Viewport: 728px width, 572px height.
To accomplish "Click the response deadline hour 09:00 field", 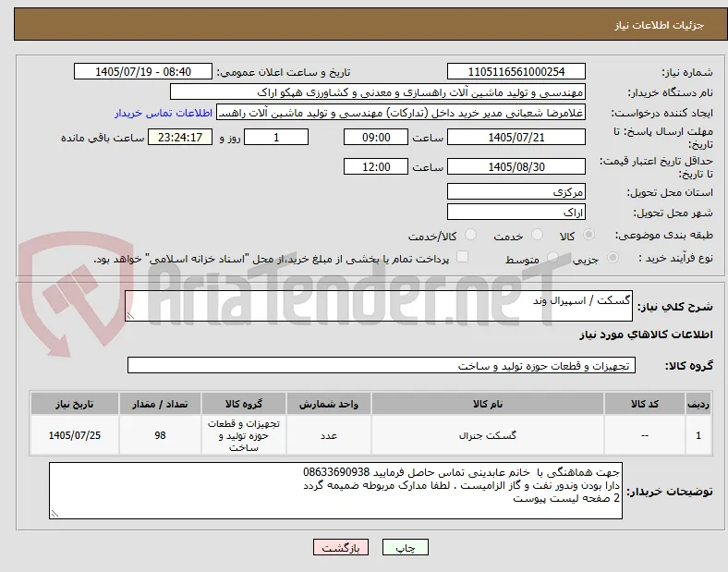I will (376, 137).
